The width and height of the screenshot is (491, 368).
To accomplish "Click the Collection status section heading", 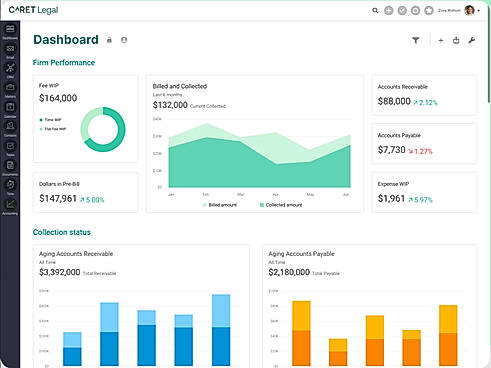I will tap(62, 232).
